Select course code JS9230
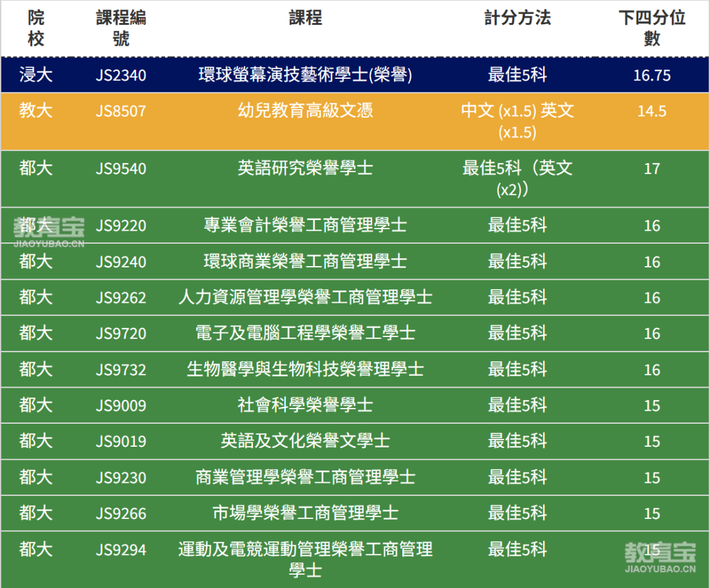Image resolution: width=710 pixels, height=588 pixels. point(121,478)
